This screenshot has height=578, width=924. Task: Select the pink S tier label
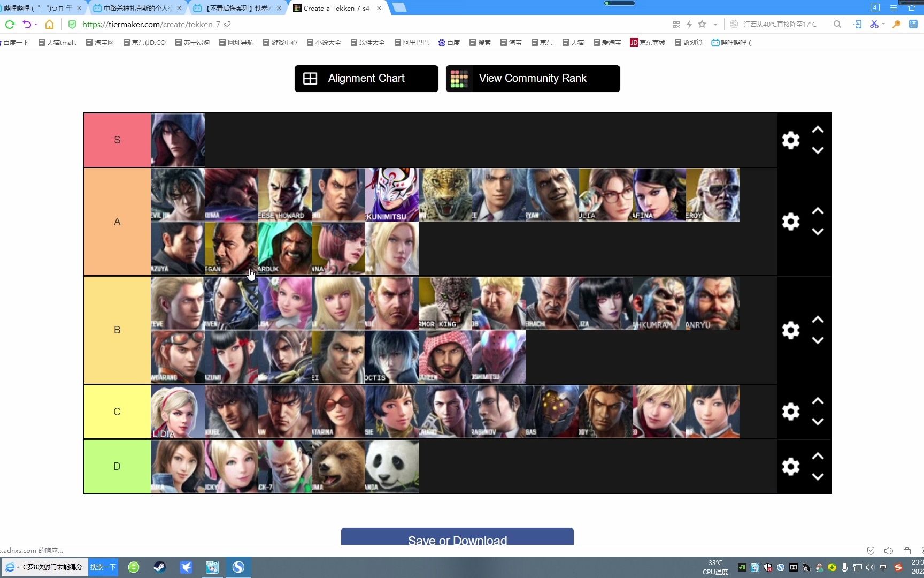click(117, 140)
